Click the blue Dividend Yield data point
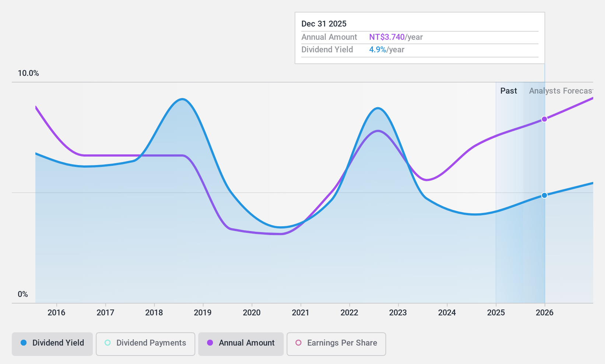Image resolution: width=605 pixels, height=364 pixels. tap(544, 195)
